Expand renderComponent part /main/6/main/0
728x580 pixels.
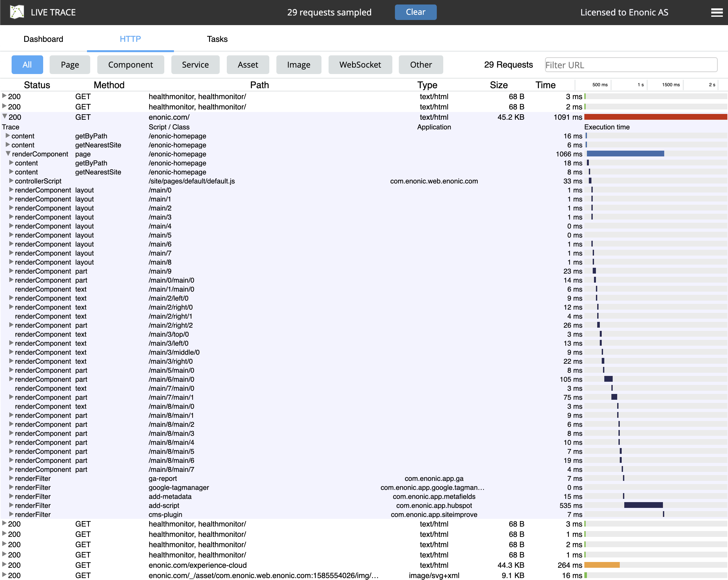coord(11,379)
